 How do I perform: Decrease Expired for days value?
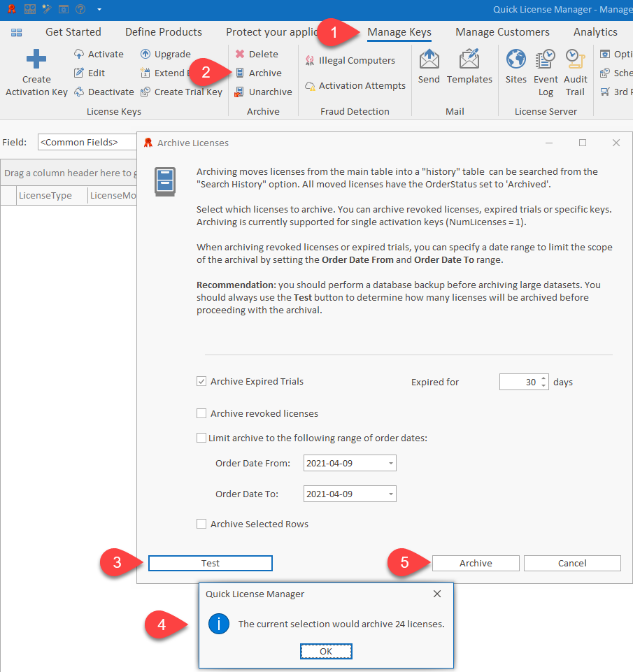543,386
